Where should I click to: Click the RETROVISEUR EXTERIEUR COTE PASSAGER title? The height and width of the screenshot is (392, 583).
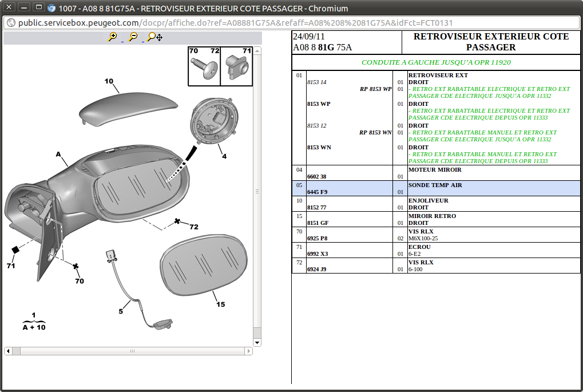pos(491,42)
